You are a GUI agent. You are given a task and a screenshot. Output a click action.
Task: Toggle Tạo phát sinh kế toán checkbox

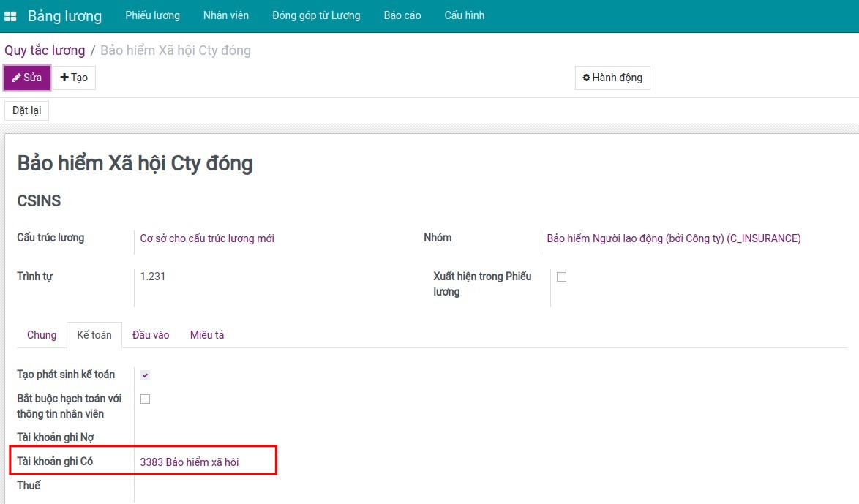click(x=145, y=375)
